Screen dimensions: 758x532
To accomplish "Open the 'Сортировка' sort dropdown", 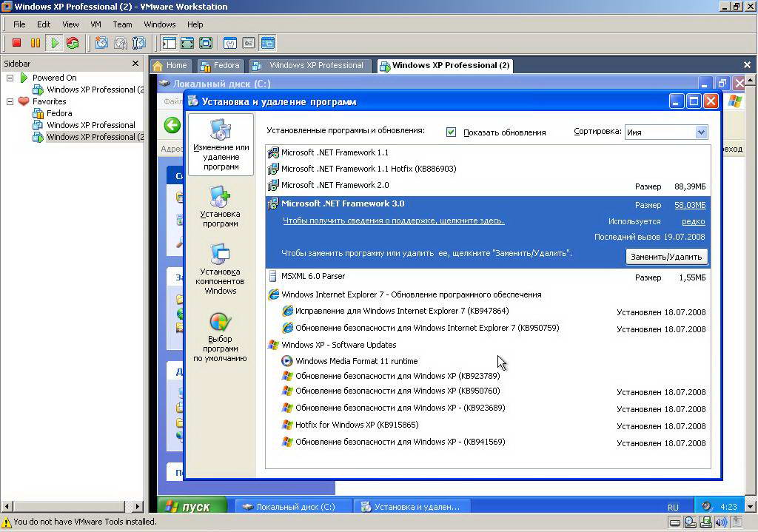I will 700,132.
